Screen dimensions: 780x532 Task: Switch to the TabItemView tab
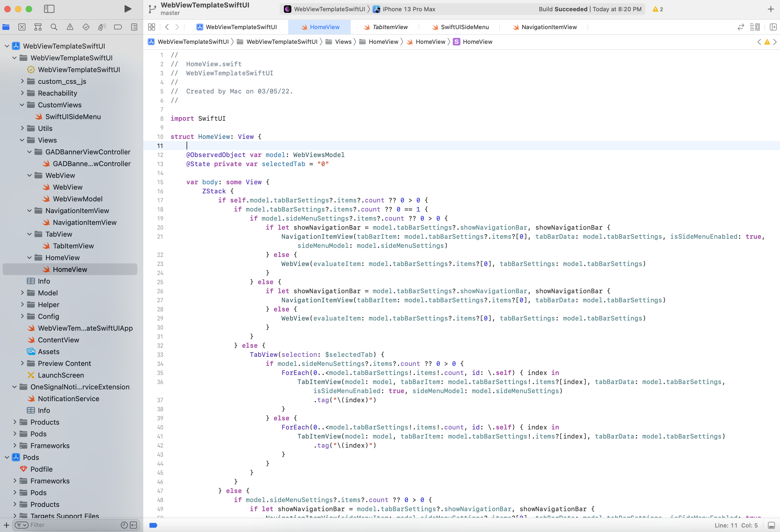(386, 27)
